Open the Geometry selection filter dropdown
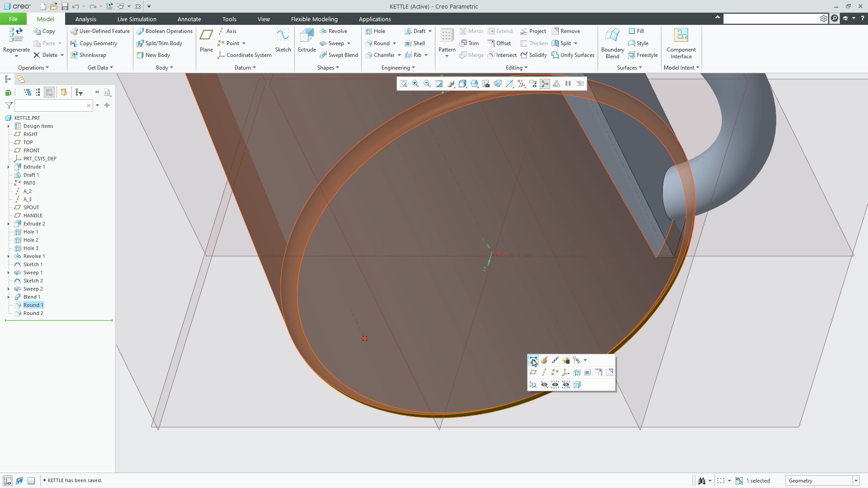Viewport: 868px width, 488px height. 856,481
